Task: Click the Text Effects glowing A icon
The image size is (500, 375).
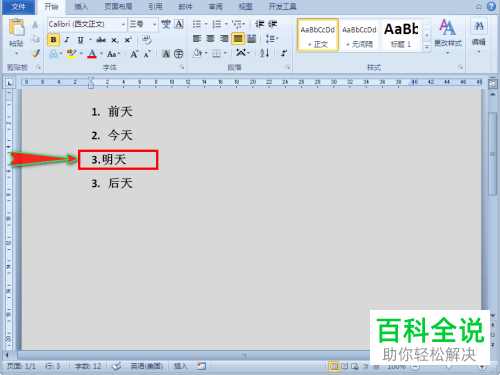Action: pyautogui.click(x=53, y=54)
